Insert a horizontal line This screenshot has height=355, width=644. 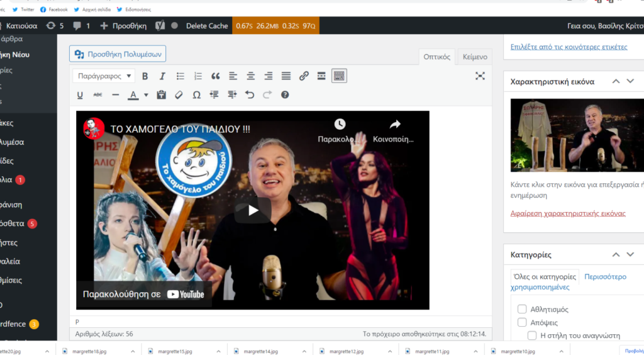coord(116,95)
